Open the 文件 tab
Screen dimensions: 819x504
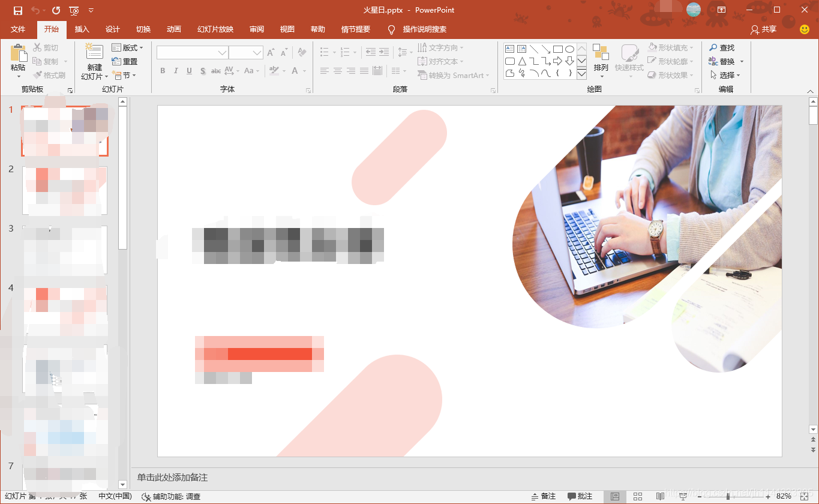pyautogui.click(x=18, y=29)
